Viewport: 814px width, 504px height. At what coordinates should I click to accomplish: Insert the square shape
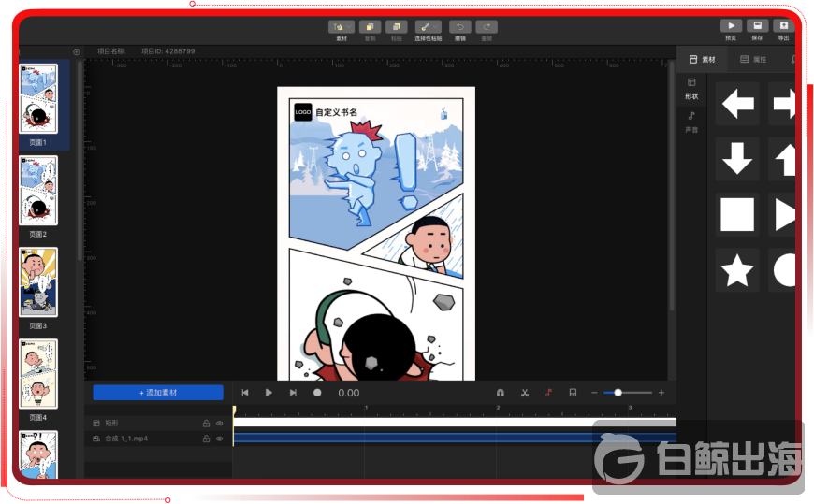click(737, 214)
